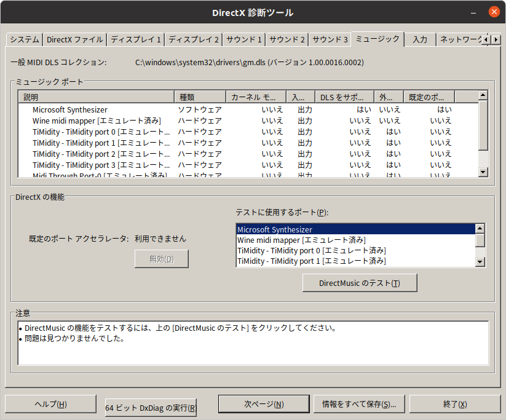Click the gm.dls collection path text
This screenshot has height=420, width=506.
(250, 62)
